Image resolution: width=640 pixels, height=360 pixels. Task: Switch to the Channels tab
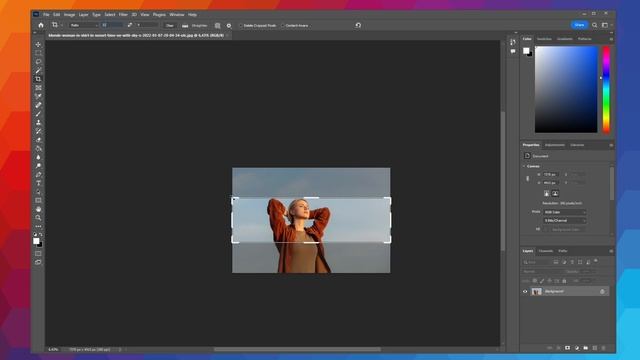546,251
